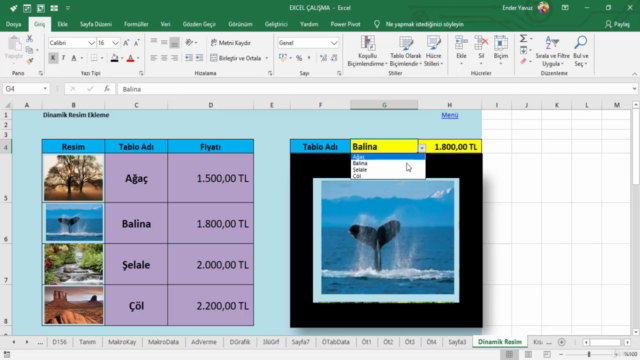The image size is (640, 360).
Task: Click the percent style icon
Action: pyautogui.click(x=299, y=58)
